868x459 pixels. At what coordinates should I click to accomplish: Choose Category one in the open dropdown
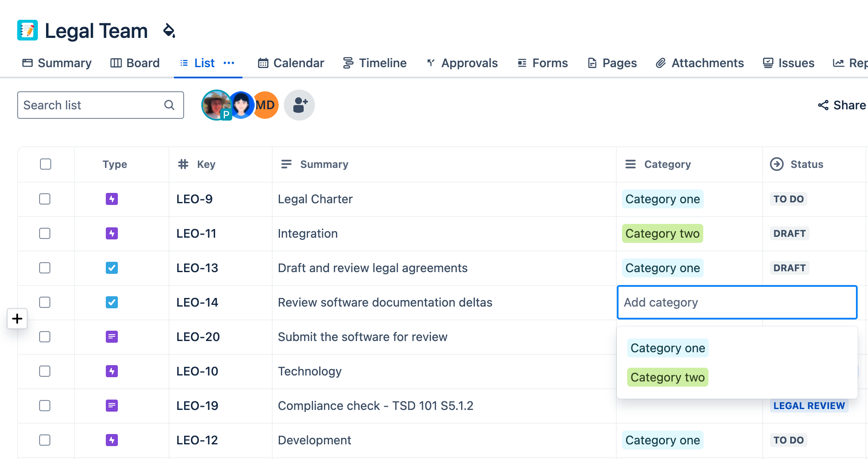pyautogui.click(x=667, y=348)
